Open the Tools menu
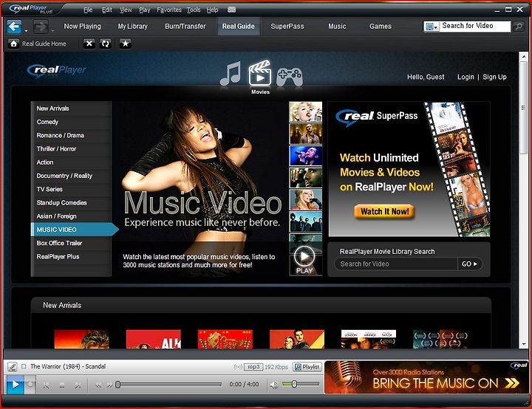Viewport: 532px width, 409px height. [194, 10]
